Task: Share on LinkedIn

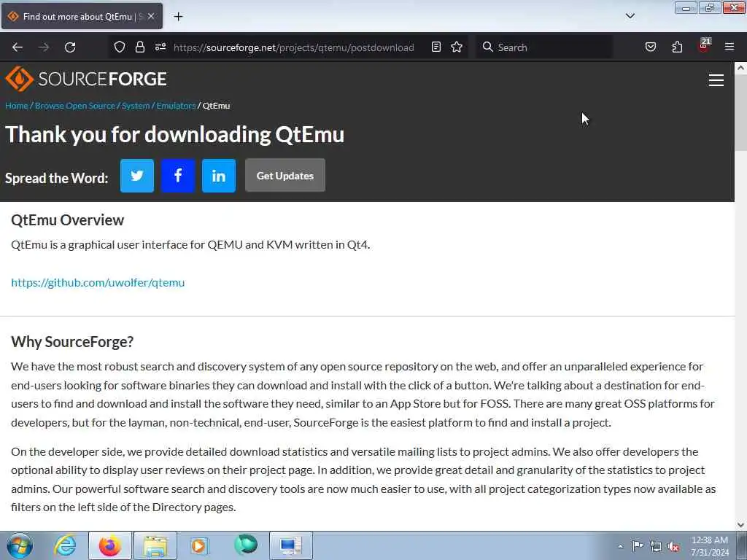Action: coord(219,176)
